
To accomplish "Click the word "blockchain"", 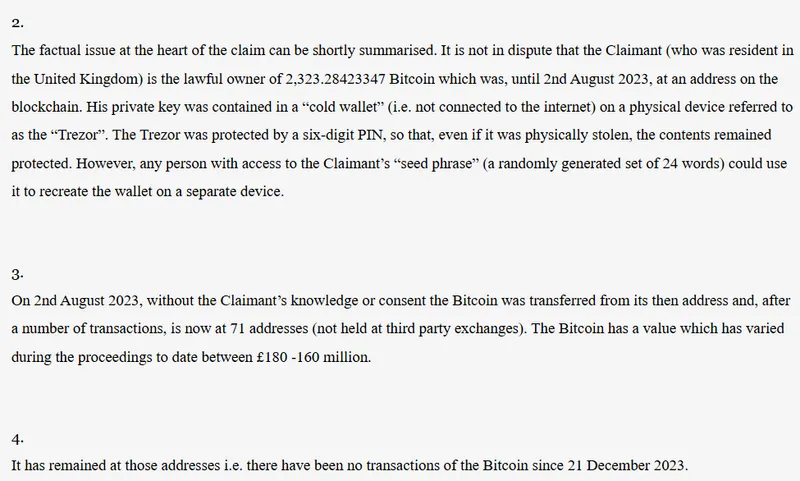I will coord(48,105).
